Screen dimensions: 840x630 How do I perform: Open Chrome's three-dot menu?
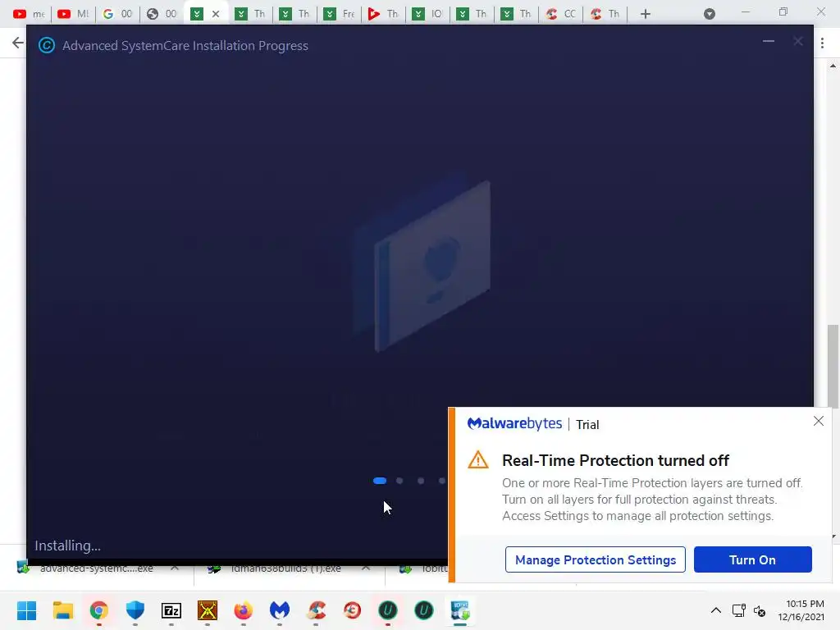pyautogui.click(x=822, y=43)
